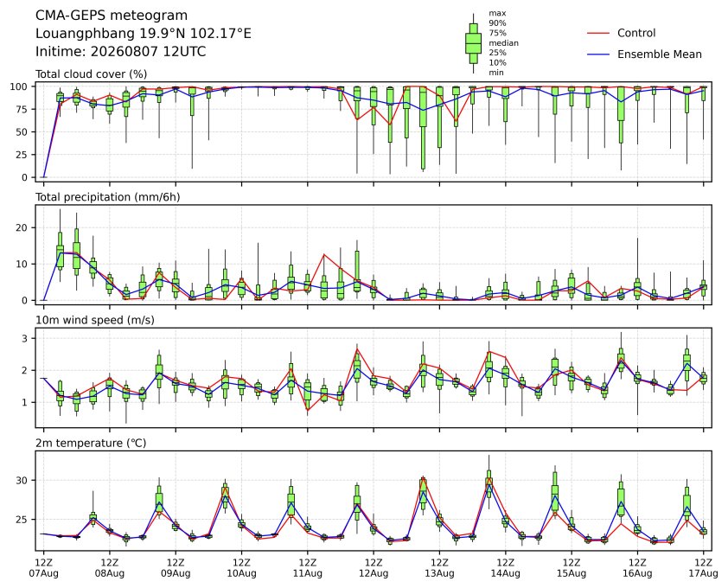Click the 2m temperature panel title
The image size is (728, 588).
click(91, 443)
